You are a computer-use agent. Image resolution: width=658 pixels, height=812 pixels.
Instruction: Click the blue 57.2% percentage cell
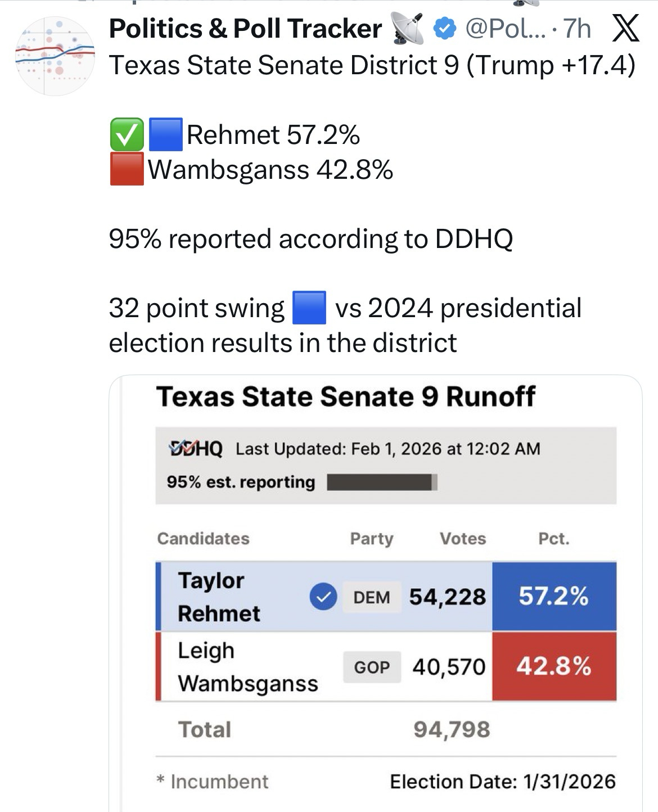(553, 596)
